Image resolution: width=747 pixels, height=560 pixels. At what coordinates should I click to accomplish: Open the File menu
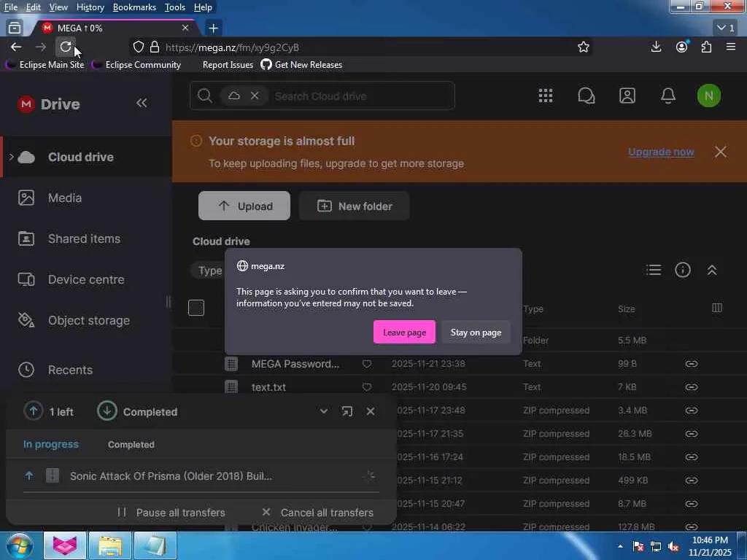10,7
